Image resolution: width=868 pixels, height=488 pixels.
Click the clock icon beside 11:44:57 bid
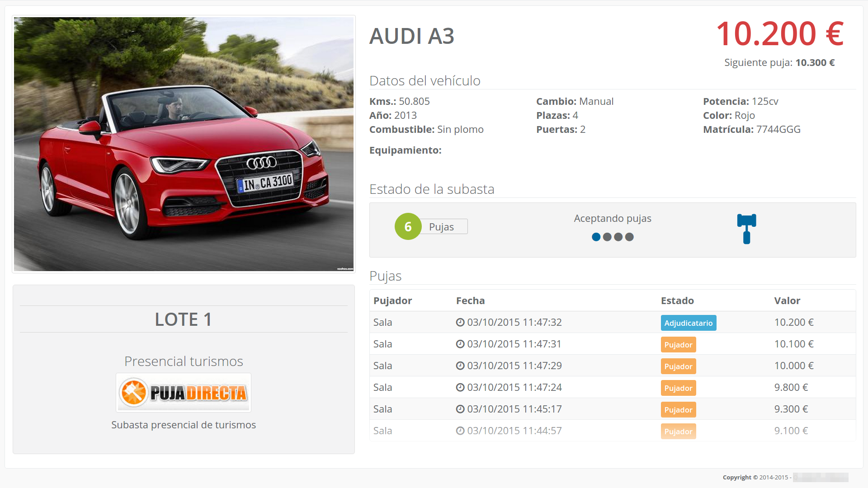pos(460,431)
